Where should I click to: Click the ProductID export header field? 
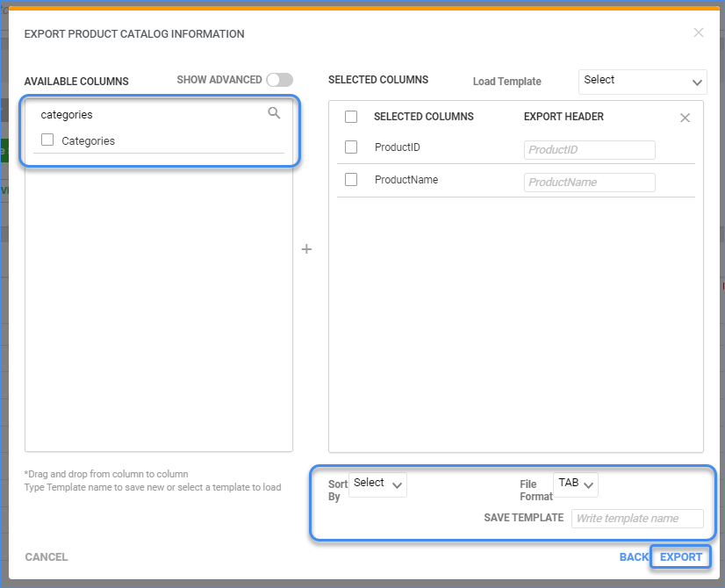point(589,150)
